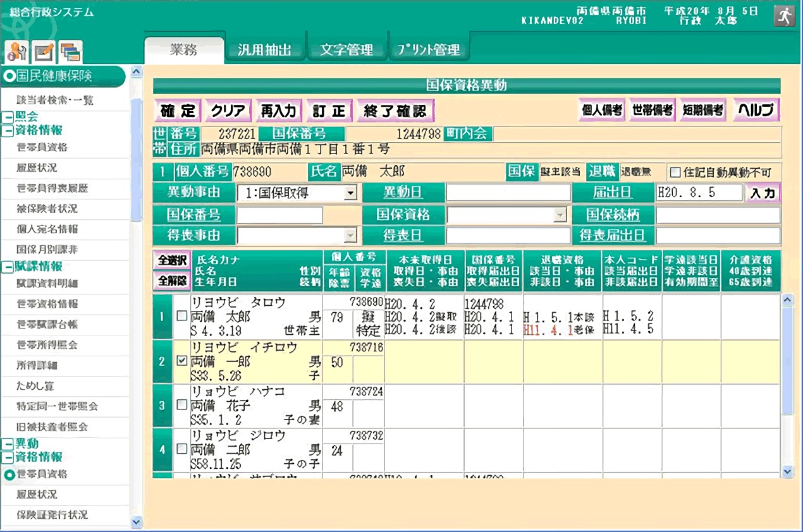
Task: Click the empty 国保番号 input field
Action: tap(279, 215)
